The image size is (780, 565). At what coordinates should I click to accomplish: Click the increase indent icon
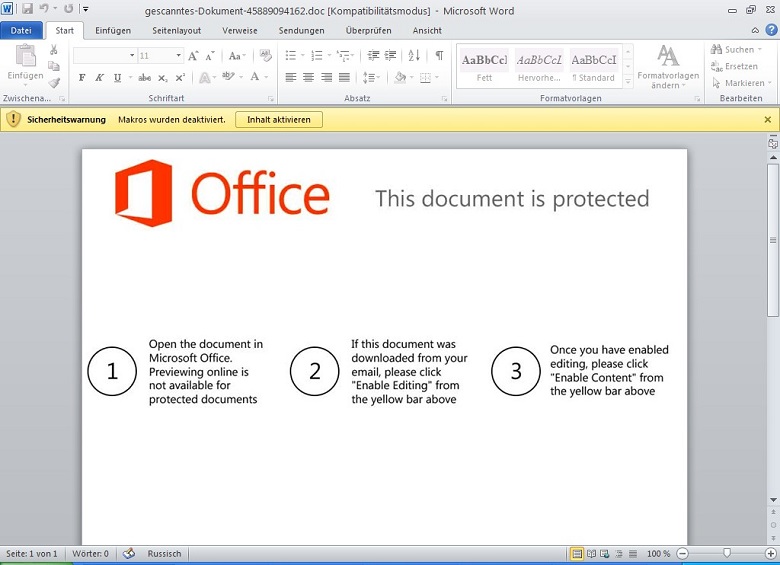(390, 55)
